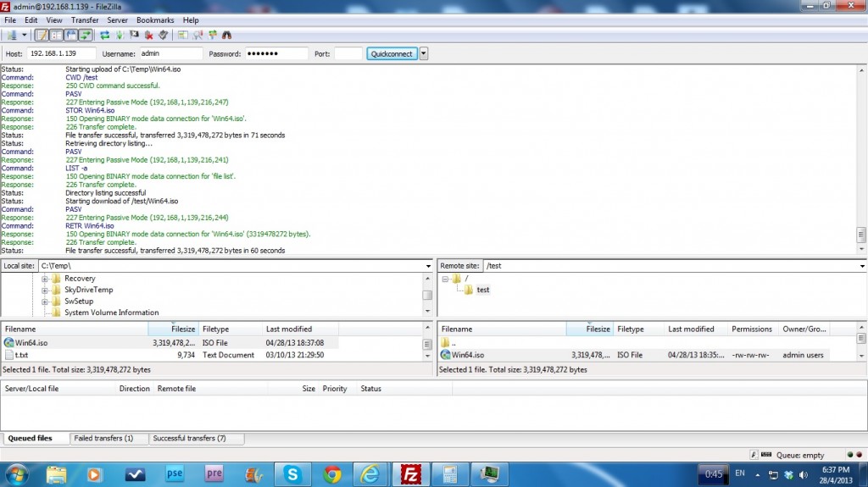868x487 pixels.
Task: Toggle directory comparison
Action: [x=198, y=35]
